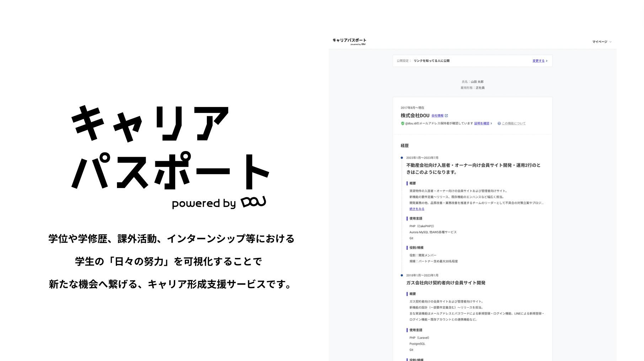Click the キャリアパスポート logo in the page header
The width and height of the screenshot is (644, 361).
pyautogui.click(x=349, y=42)
